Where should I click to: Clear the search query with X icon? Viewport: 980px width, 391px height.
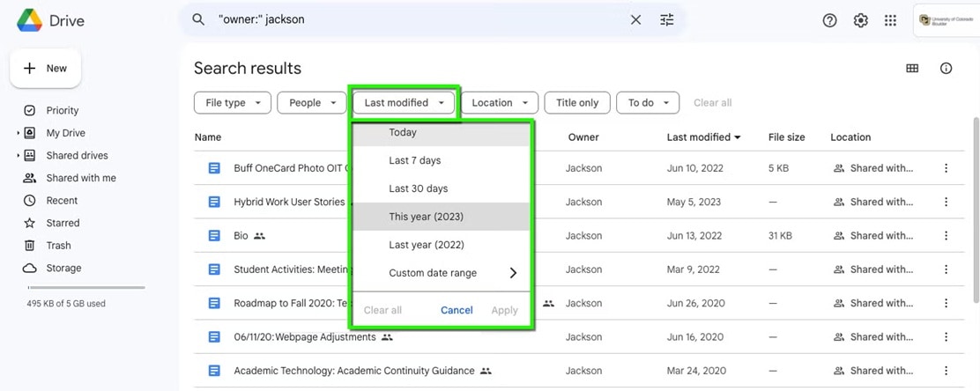(x=635, y=19)
